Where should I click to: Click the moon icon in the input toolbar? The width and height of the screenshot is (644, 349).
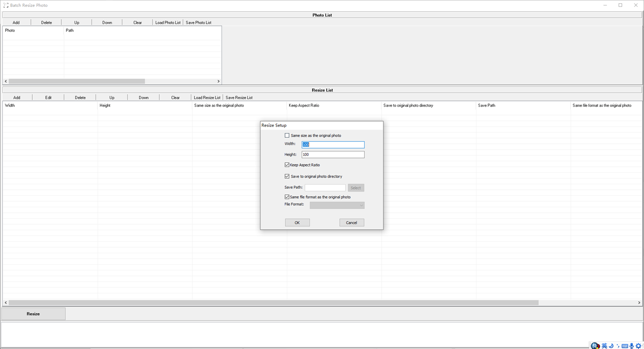(611, 345)
